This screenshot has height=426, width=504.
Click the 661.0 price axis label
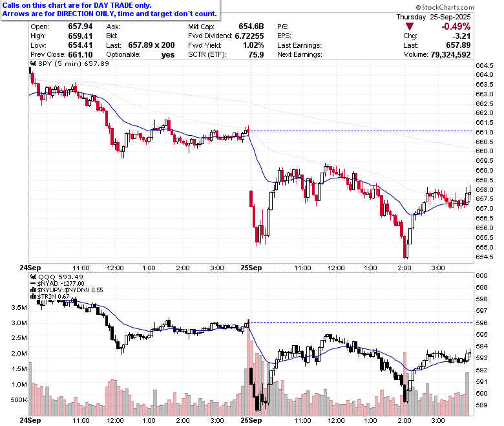pos(484,132)
